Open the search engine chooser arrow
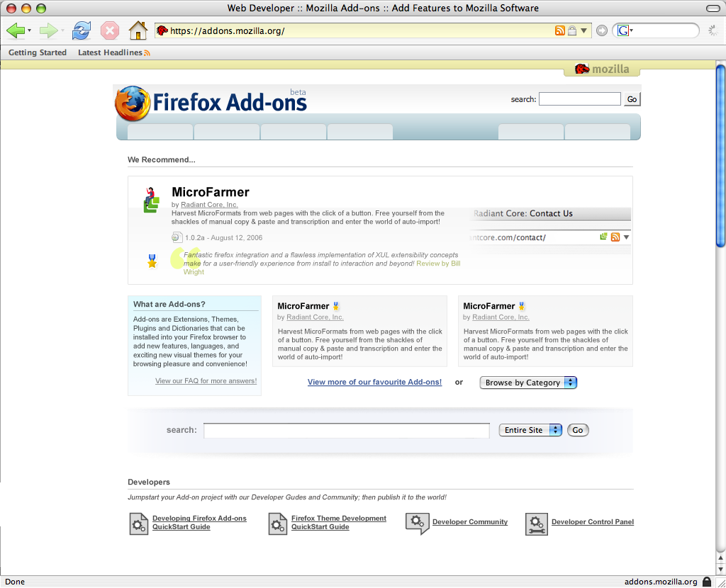The width and height of the screenshot is (726, 588). tap(631, 31)
